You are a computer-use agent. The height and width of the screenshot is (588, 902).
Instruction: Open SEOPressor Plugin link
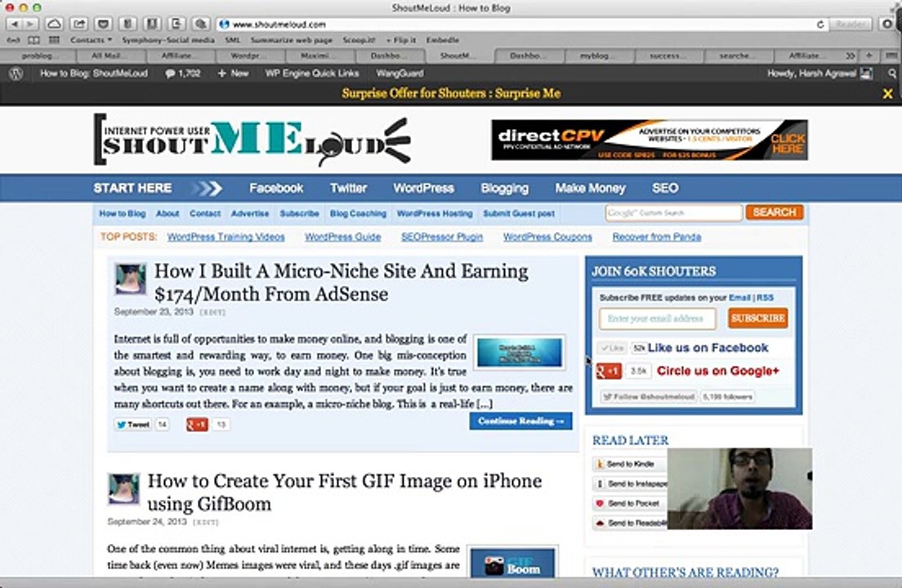(442, 237)
